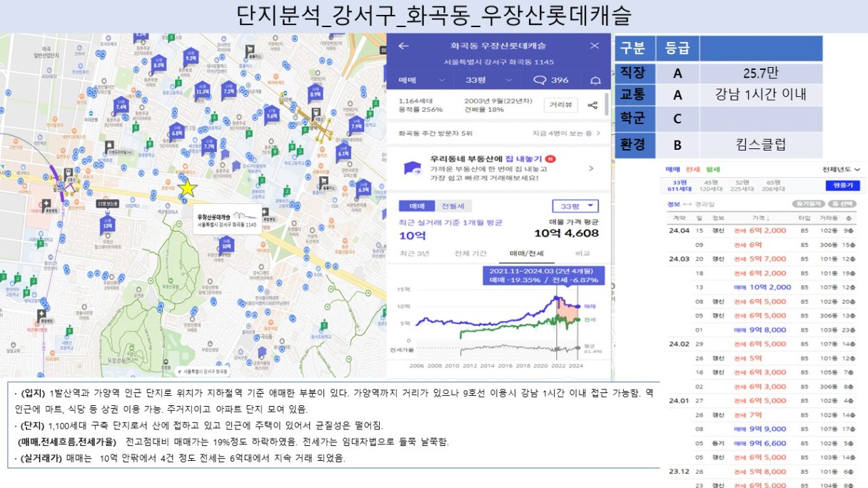Tap the notification bell icon

point(595,80)
